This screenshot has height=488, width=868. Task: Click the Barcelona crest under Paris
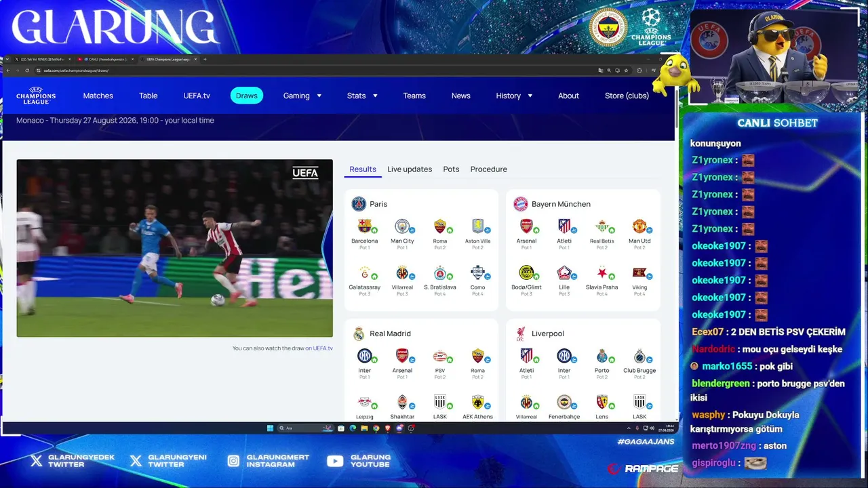click(364, 226)
